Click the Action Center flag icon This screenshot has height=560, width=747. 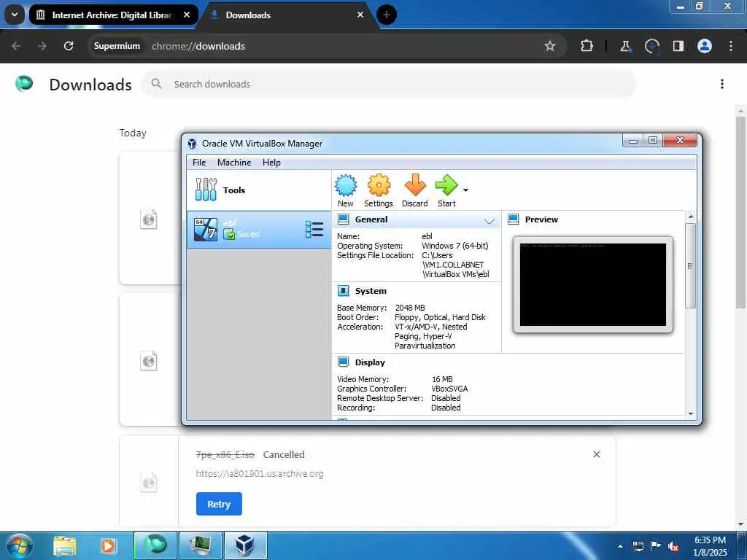[x=656, y=546]
